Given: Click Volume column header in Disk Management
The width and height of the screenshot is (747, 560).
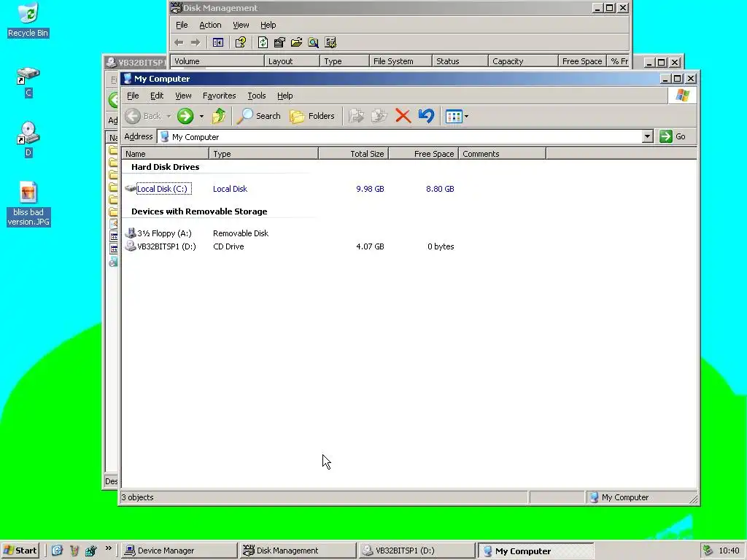Looking at the screenshot, I should coord(217,61).
